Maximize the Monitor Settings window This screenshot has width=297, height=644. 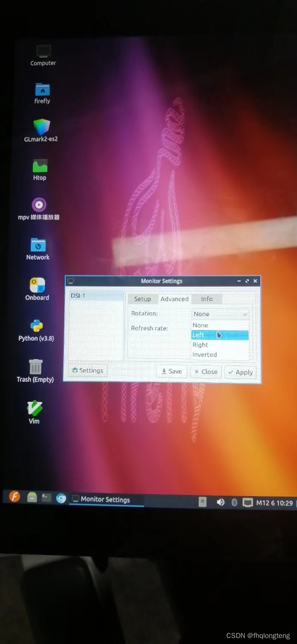[x=247, y=281]
